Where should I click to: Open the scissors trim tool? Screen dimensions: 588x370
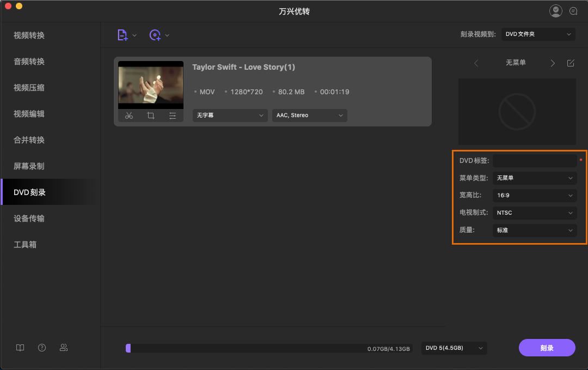(x=129, y=116)
